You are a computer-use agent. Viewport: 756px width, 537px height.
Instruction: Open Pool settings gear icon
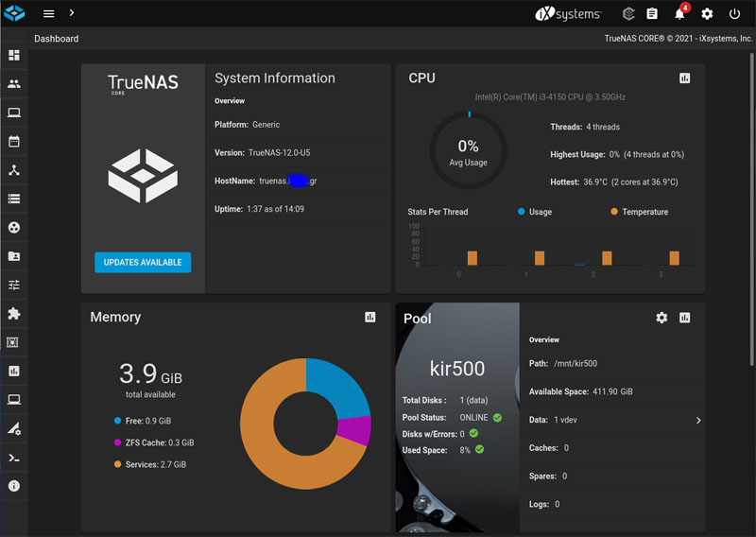coord(661,318)
